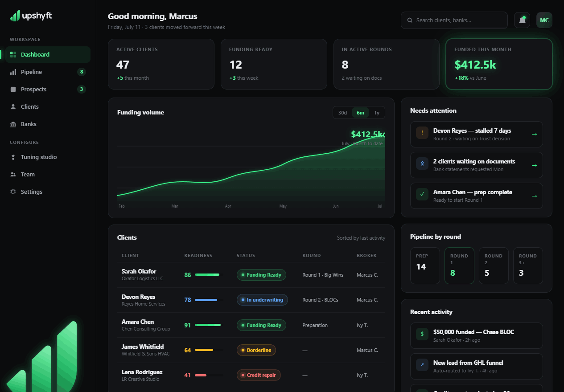Select the Round 2 pipeline tile
Screen dimensions: 564x392
pos(494,265)
